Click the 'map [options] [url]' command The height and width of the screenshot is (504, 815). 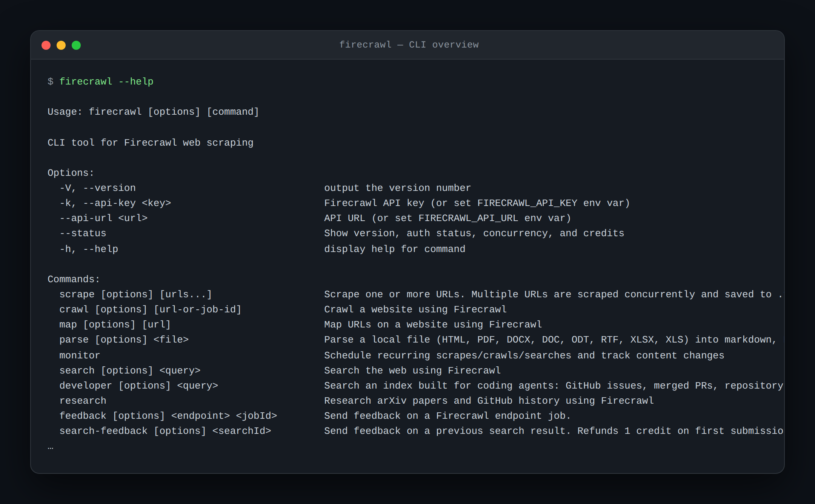click(115, 324)
